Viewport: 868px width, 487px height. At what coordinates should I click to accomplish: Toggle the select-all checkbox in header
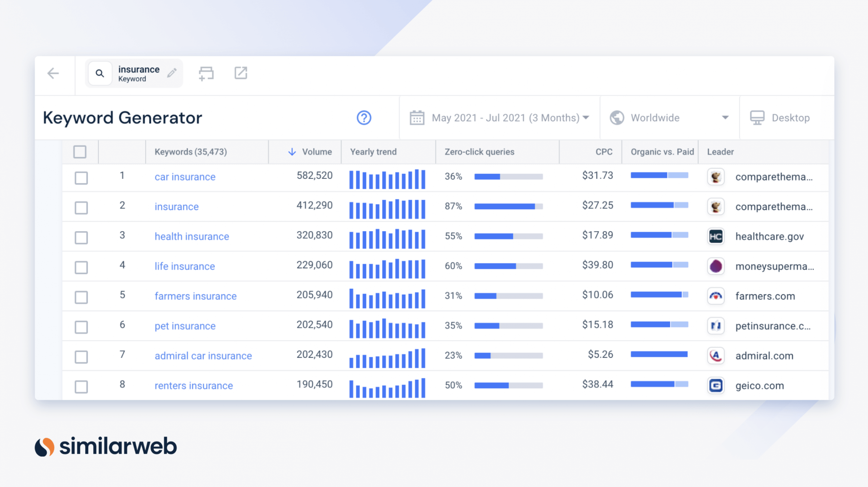(x=80, y=152)
